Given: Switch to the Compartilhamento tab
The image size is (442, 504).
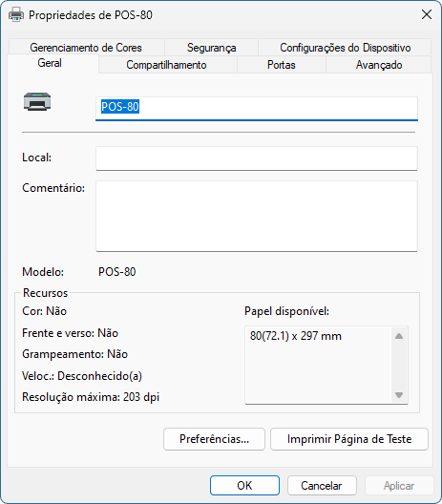Looking at the screenshot, I should pyautogui.click(x=166, y=65).
